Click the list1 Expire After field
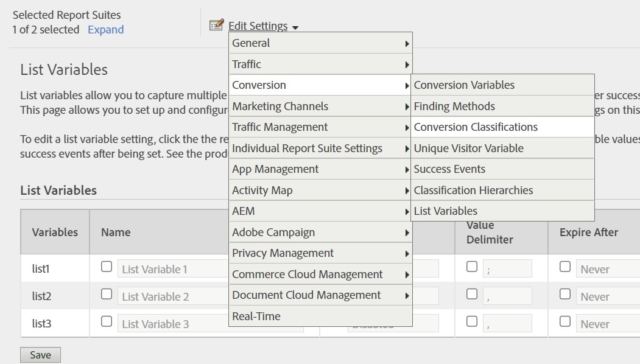Screen dimensions: 640x364 pos(606,269)
